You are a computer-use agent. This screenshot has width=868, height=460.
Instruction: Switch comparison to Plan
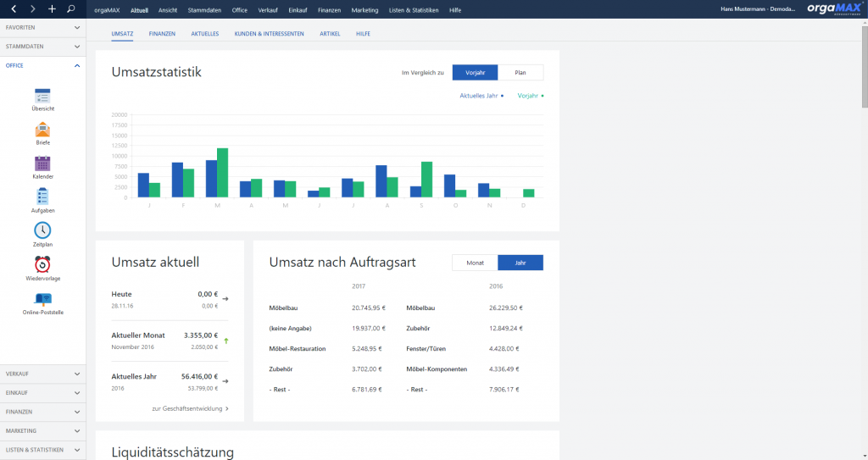[x=520, y=73]
